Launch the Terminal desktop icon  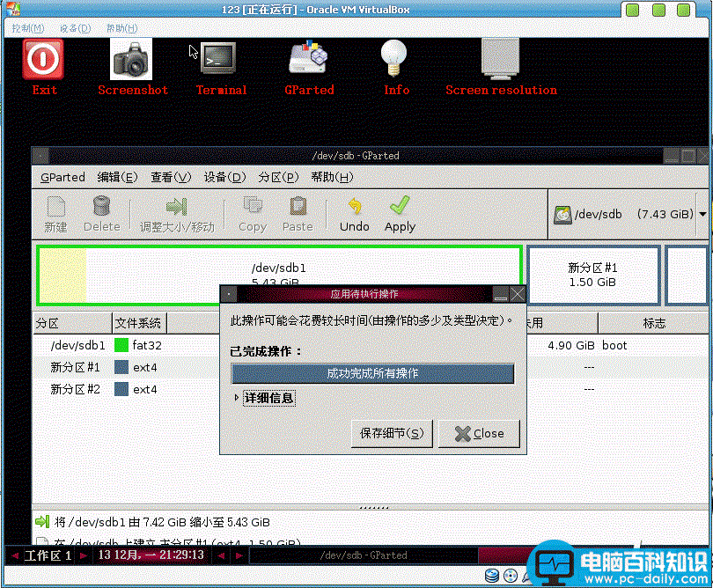220,60
